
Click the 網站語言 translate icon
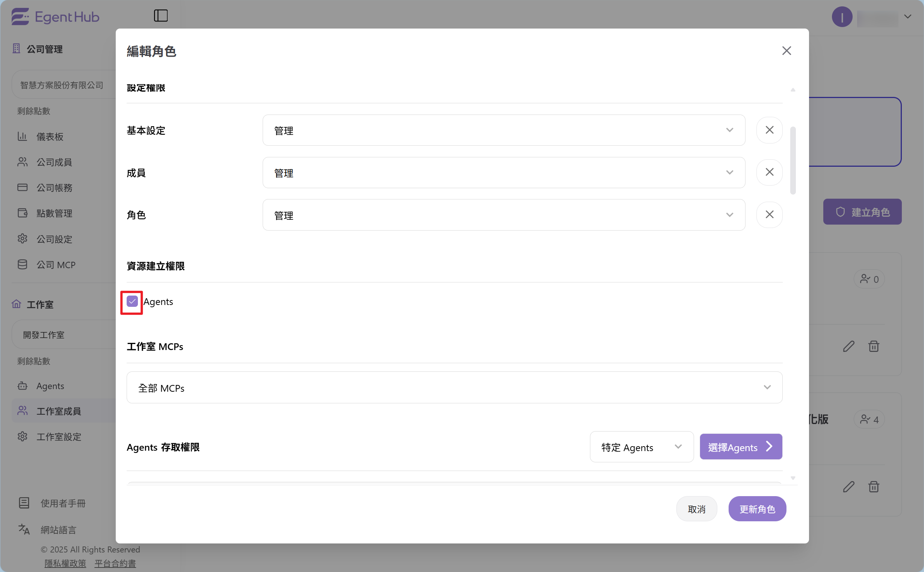tap(24, 529)
